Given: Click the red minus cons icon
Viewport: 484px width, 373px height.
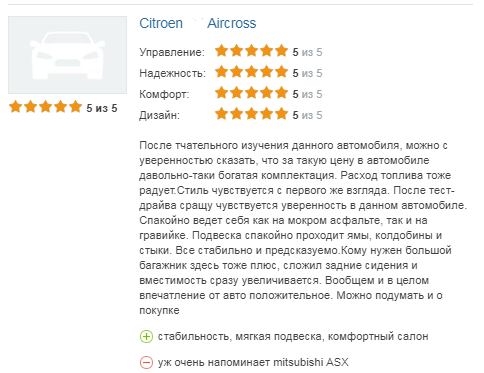Looking at the screenshot, I should 146,362.
